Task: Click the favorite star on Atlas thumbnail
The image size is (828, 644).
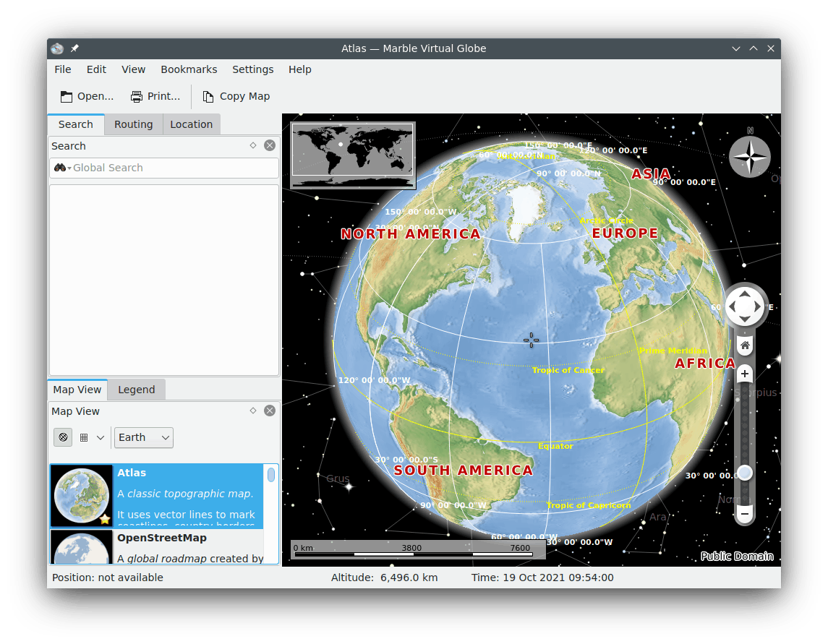Action: pos(105,519)
